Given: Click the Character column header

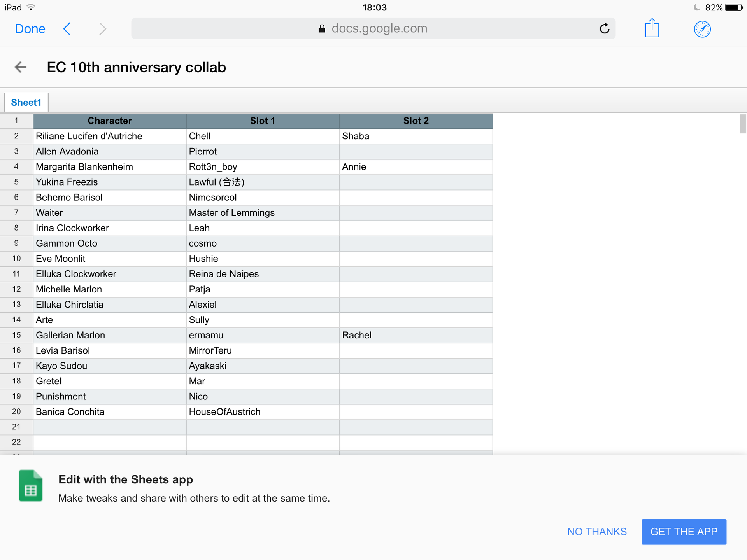Looking at the screenshot, I should pos(110,121).
